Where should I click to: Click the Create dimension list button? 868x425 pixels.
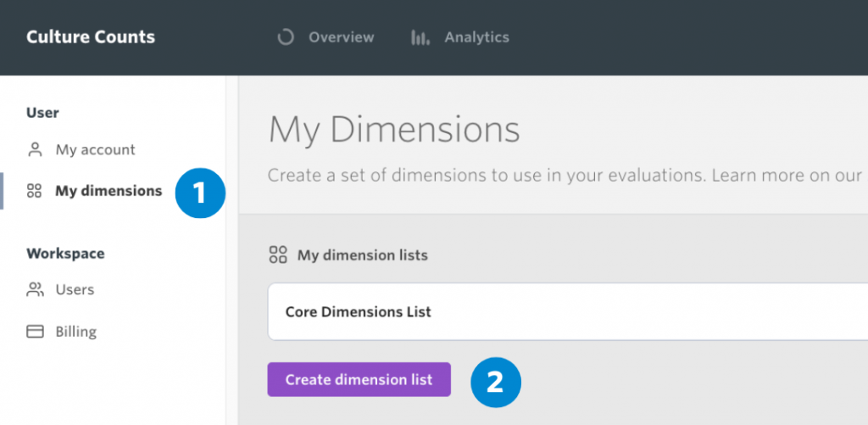point(359,379)
